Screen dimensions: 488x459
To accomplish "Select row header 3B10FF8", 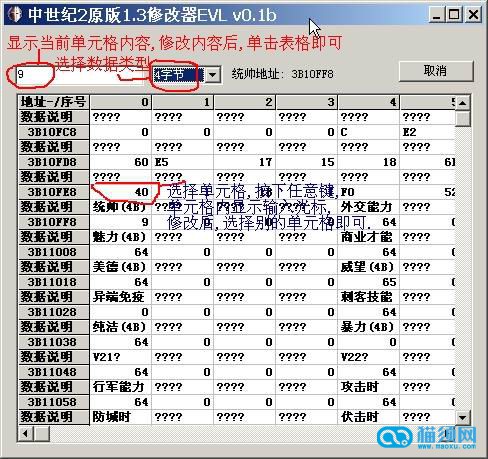I will point(54,222).
